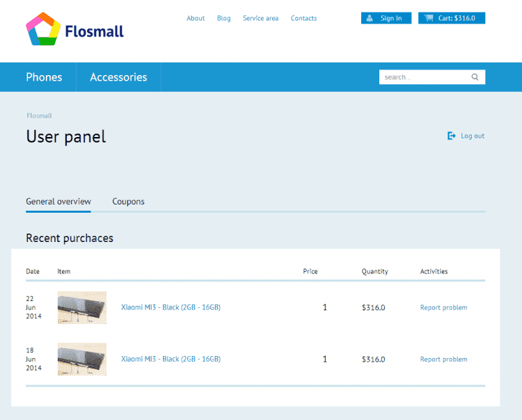Go to Service area
The height and width of the screenshot is (420, 522).
(261, 18)
